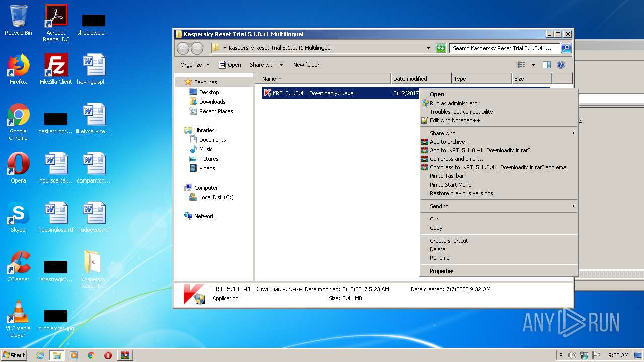
Task: Open Firefox desktop shortcut
Action: [18, 69]
